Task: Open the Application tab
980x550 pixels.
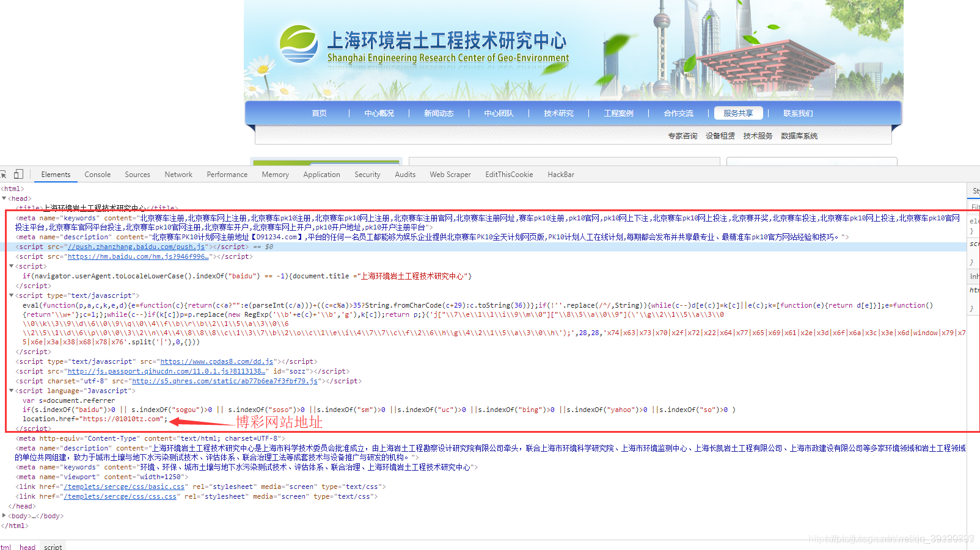Action: [322, 175]
